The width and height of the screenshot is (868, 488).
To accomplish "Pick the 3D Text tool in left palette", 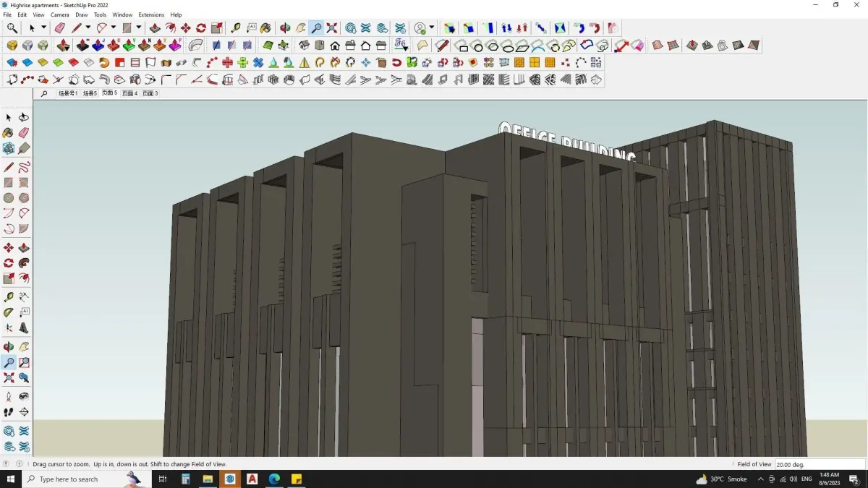I will (24, 328).
